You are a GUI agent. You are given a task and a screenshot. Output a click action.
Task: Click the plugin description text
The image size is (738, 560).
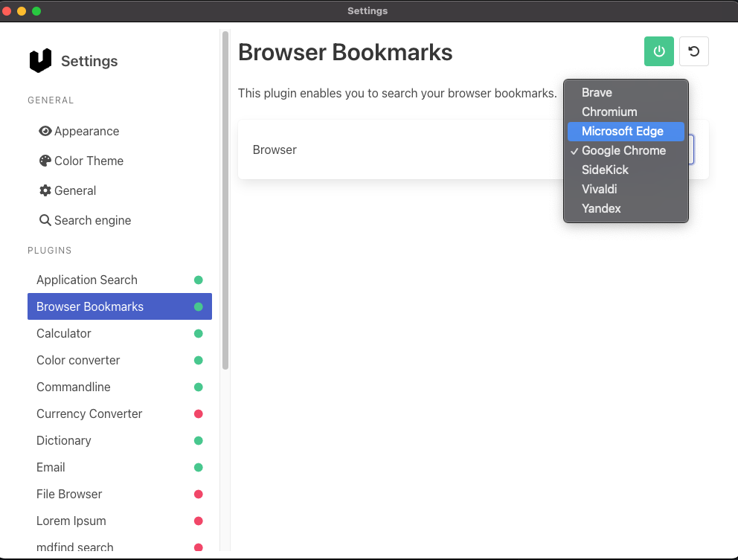point(397,93)
